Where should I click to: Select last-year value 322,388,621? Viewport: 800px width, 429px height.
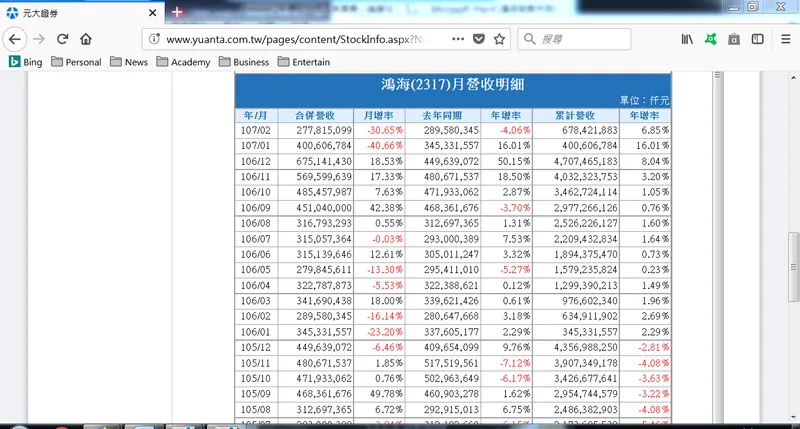[x=451, y=286]
